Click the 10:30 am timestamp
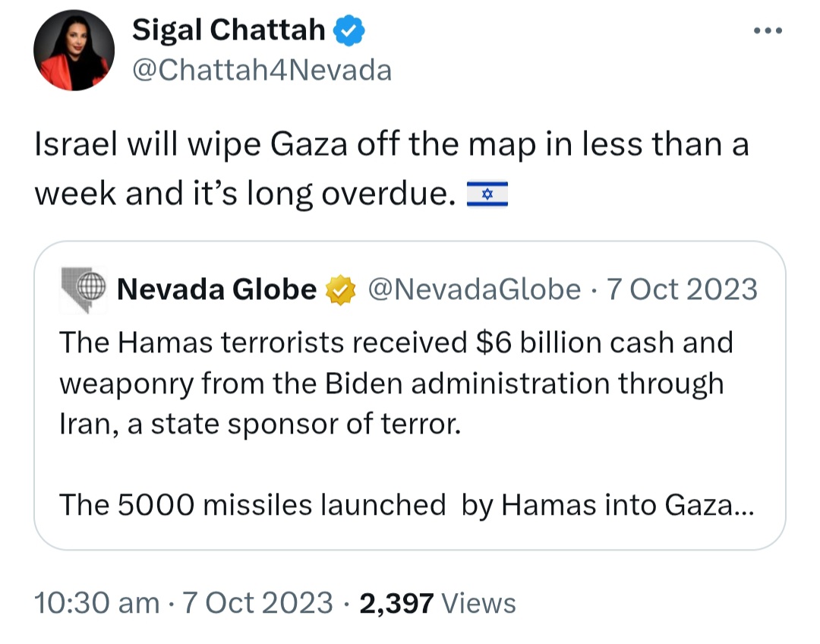Viewport: 820px width, 644px height. [x=96, y=603]
